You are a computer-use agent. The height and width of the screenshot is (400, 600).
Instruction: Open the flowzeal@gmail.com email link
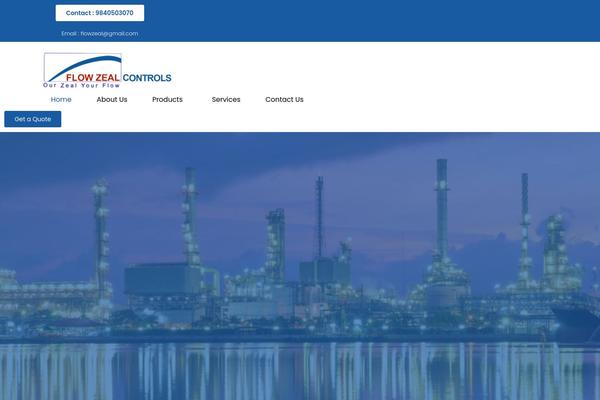99,34
